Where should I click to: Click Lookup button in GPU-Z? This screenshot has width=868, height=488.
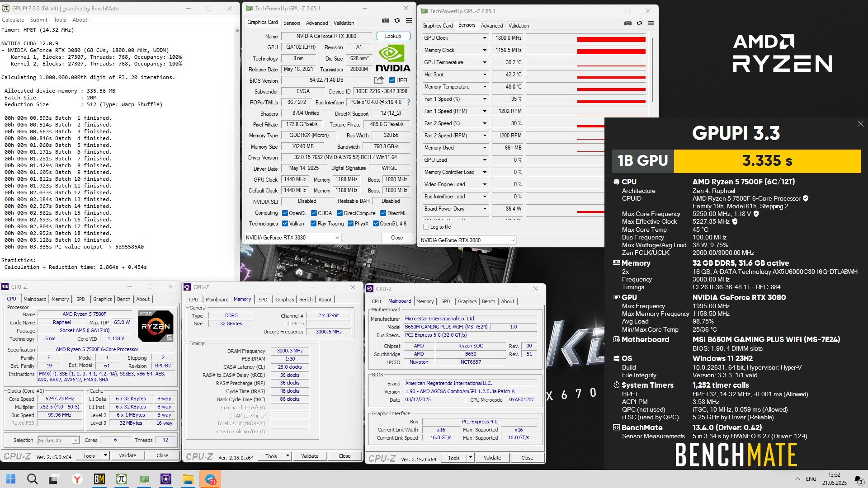tap(393, 36)
